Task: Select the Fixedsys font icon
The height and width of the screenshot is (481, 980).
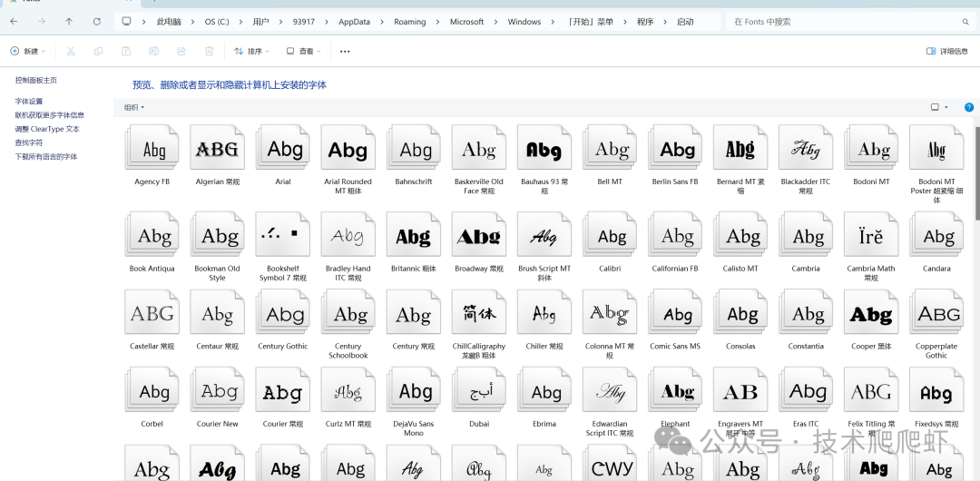Action: click(936, 390)
